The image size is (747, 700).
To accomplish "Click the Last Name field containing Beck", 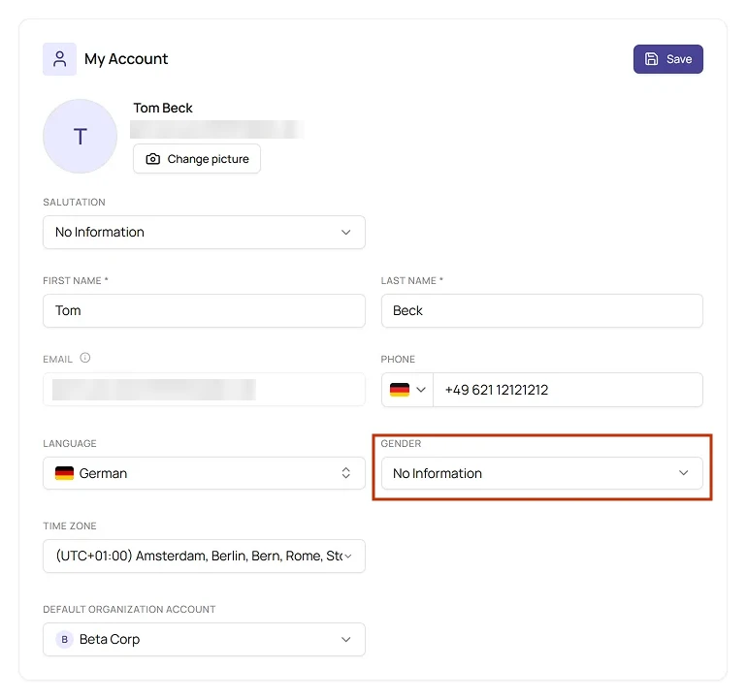I will coord(542,310).
